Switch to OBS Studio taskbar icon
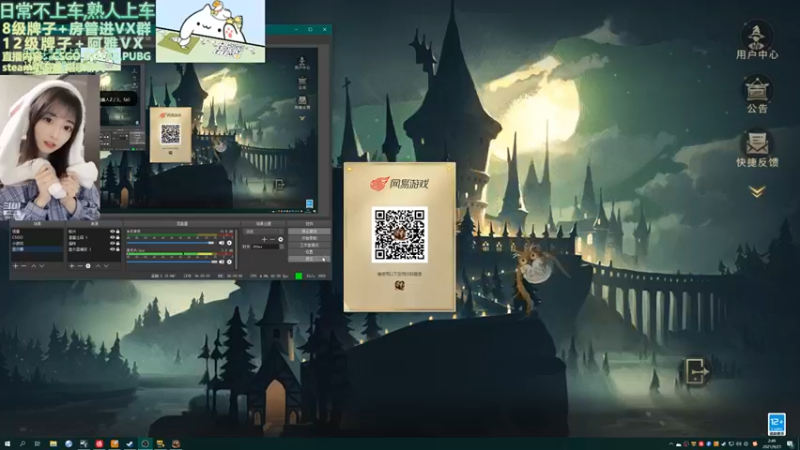This screenshot has width=800, height=450. point(145,444)
